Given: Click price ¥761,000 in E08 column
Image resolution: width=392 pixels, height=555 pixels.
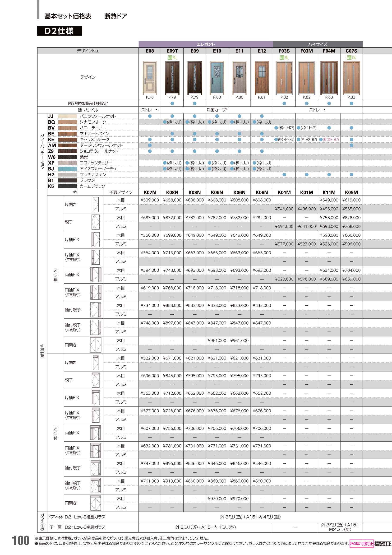Looking at the screenshot, I should 150,481.
